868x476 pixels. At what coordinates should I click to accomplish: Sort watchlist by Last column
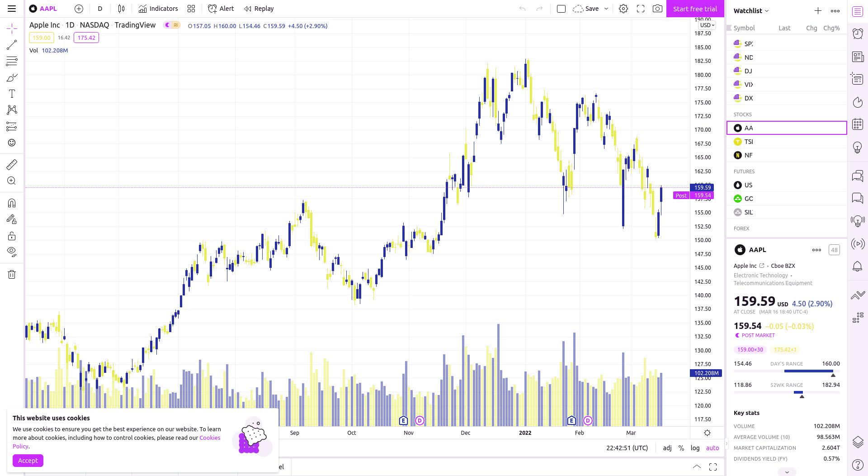(784, 28)
